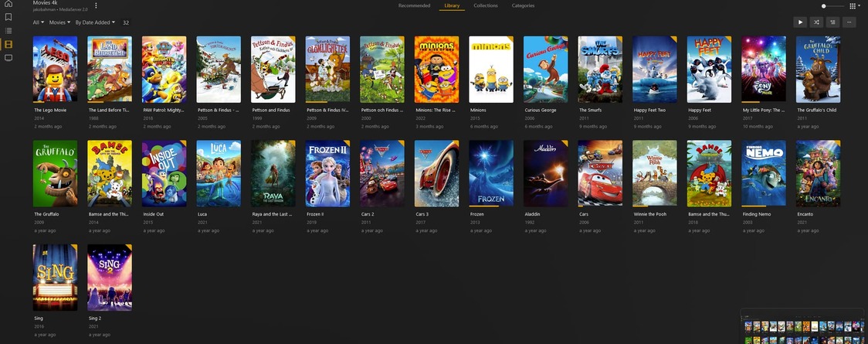Open the more actions ellipsis button
This screenshot has width=868, height=344.
tap(849, 22)
